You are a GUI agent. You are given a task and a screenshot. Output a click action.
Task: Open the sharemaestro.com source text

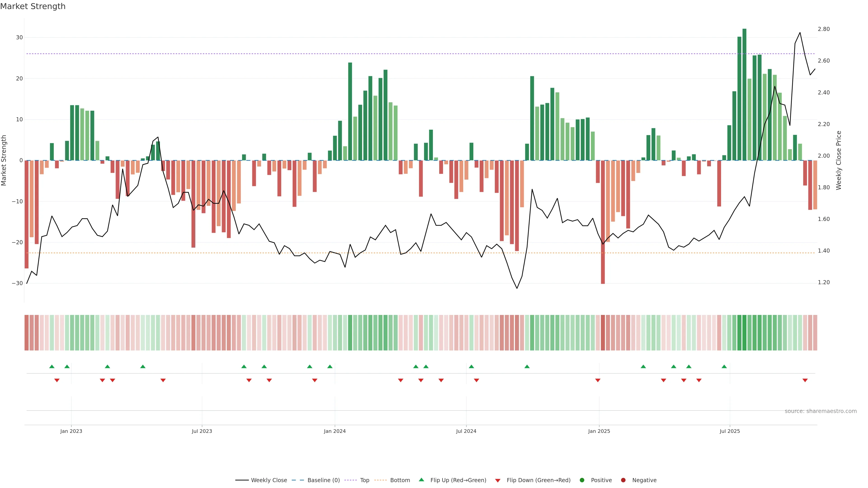point(821,411)
